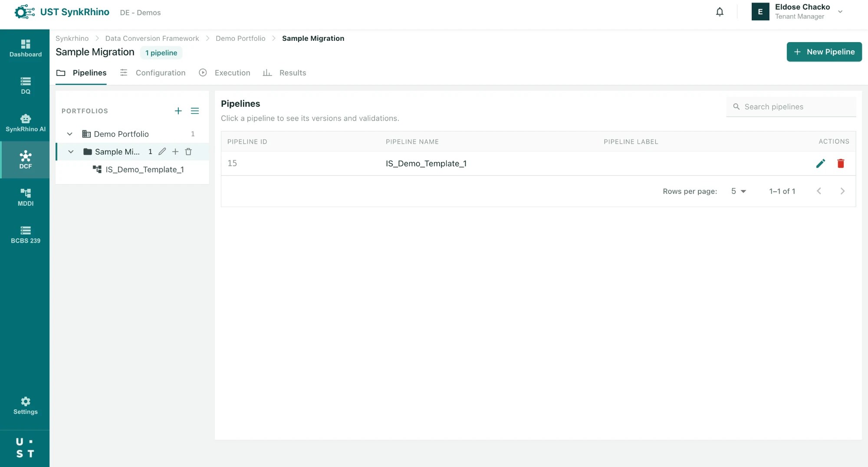
Task: Click the PIPELINE ID column header
Action: (247, 142)
